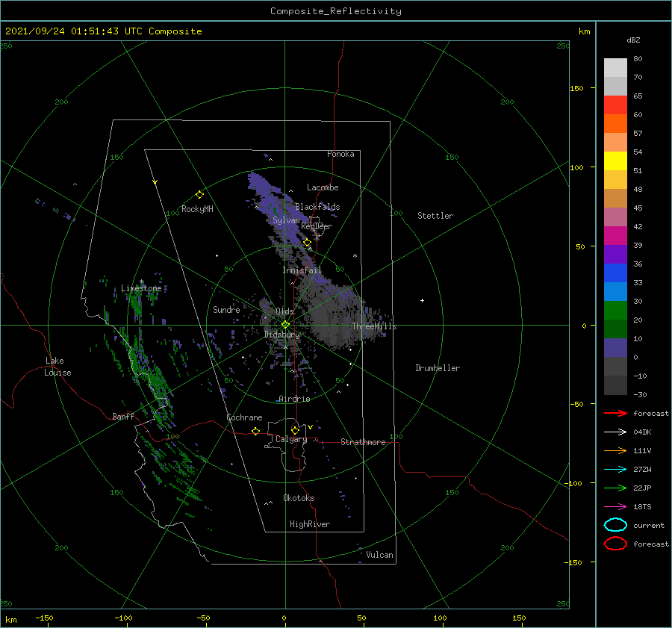Pick the magenta swatch in dBZ scale
This screenshot has width=672, height=628.
[x=615, y=235]
